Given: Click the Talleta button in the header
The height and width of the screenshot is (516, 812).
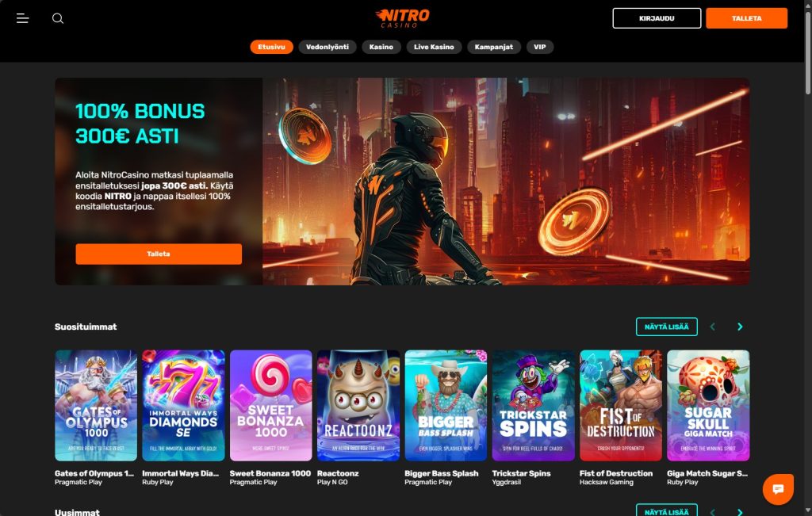Looking at the screenshot, I should [747, 18].
